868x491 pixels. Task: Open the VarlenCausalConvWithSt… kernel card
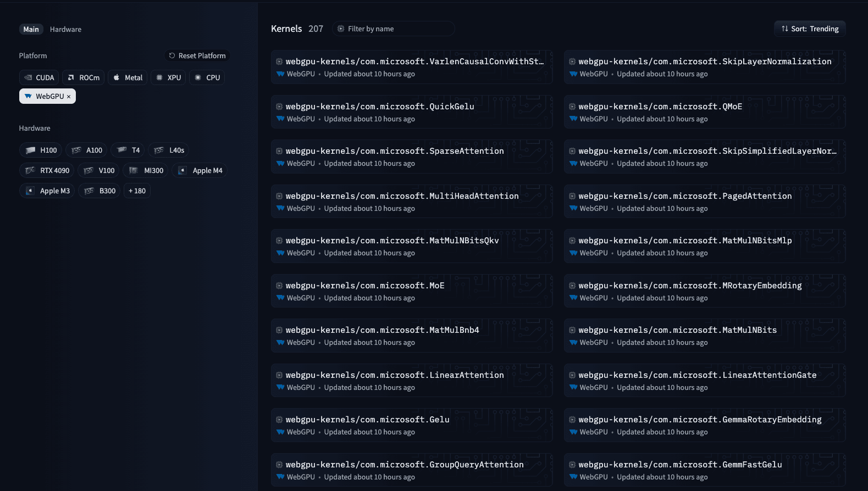point(412,67)
